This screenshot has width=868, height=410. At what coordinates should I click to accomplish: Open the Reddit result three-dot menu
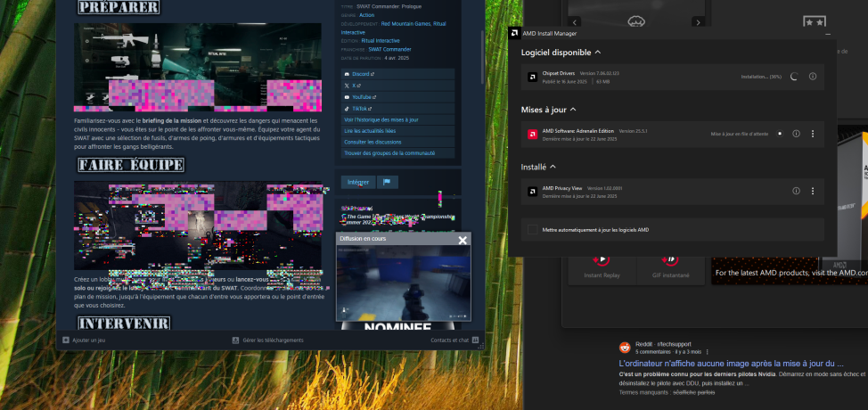708,352
